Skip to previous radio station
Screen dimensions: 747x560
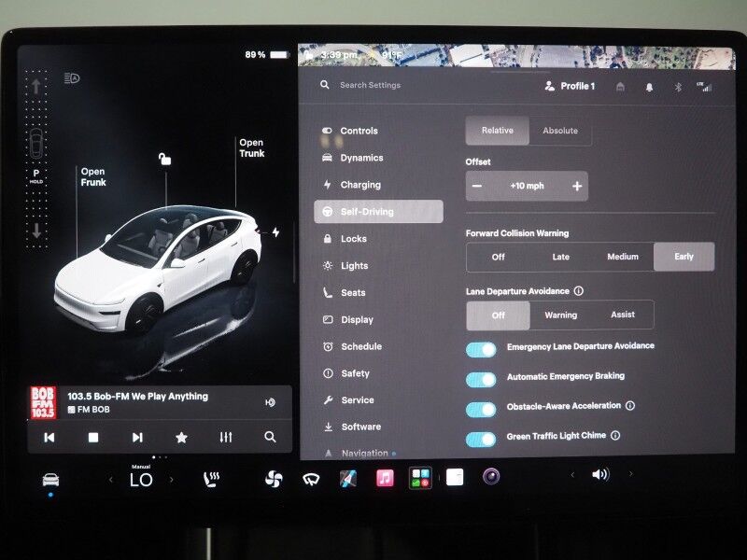(49, 437)
